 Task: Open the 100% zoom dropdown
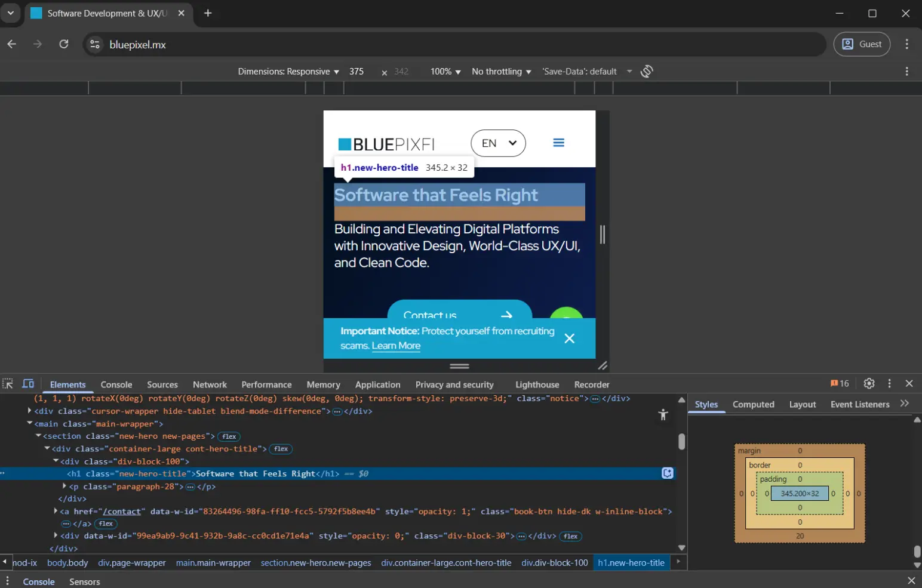click(x=445, y=72)
